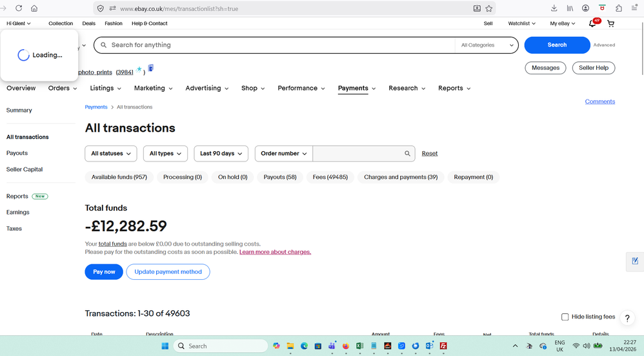
Task: Switch to FileZilla in the taskbar
Action: [x=443, y=346]
